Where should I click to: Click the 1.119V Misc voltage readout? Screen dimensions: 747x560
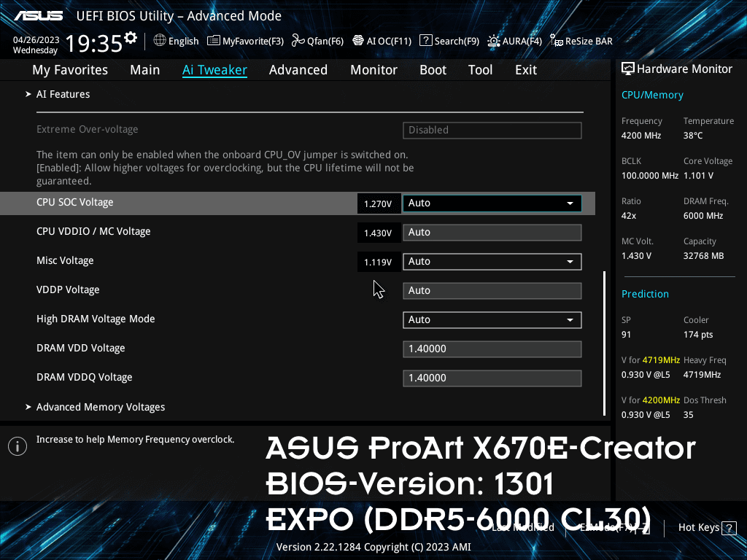(x=378, y=262)
